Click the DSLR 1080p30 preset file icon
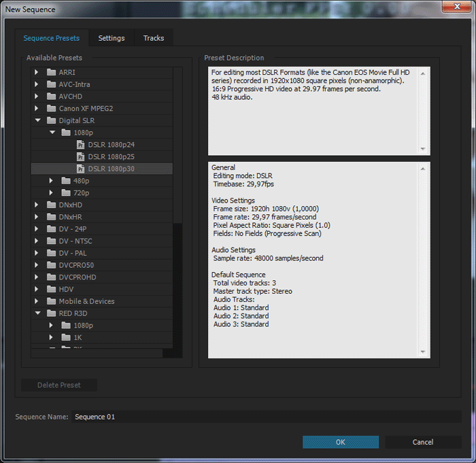476x463 pixels. 80,169
